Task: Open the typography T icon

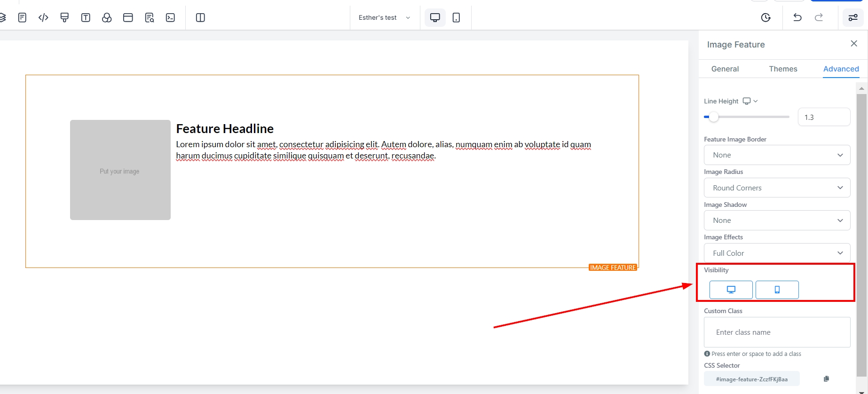Action: (x=86, y=18)
